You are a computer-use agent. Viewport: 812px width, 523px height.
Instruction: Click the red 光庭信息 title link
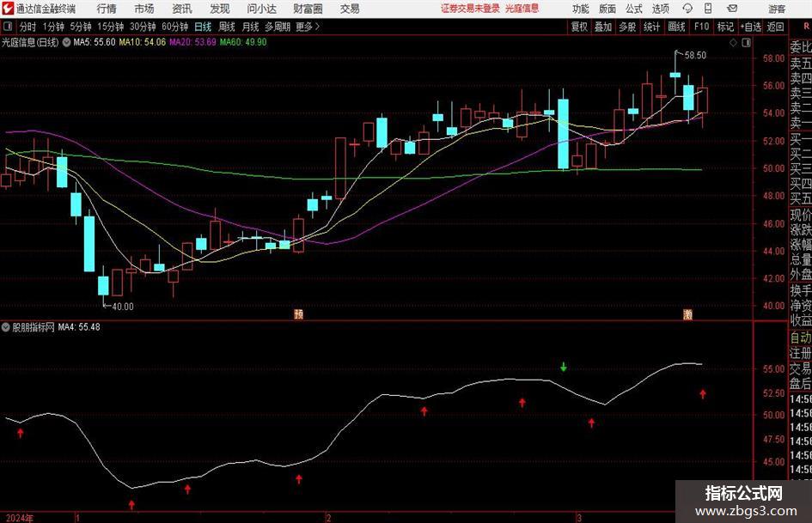point(522,9)
